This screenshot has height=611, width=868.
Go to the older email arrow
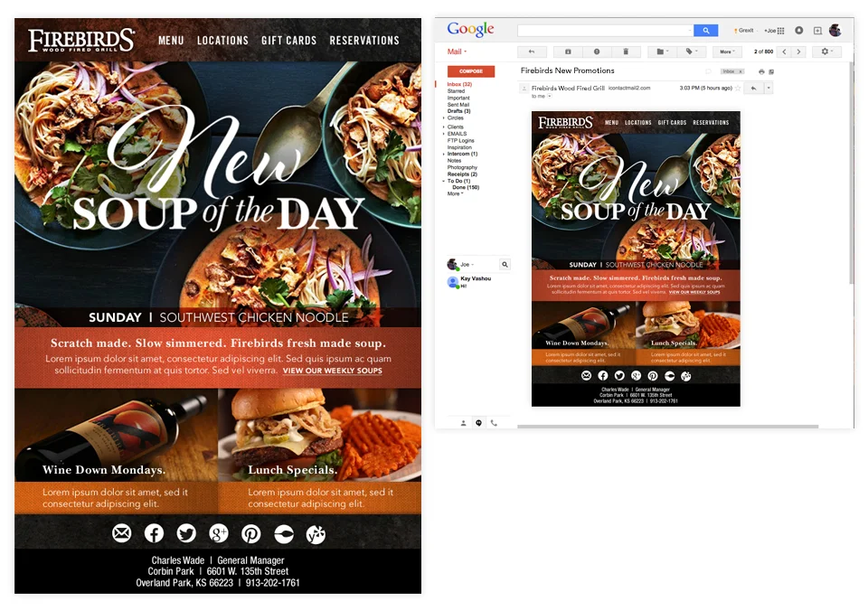[x=798, y=52]
